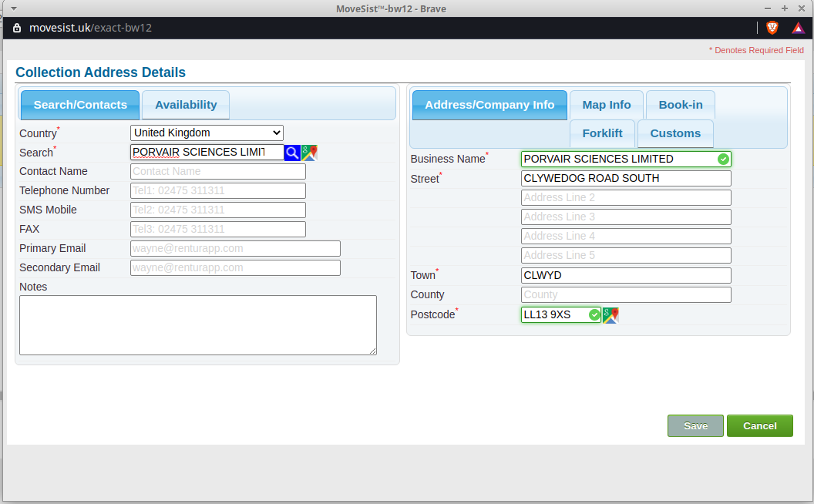The width and height of the screenshot is (814, 504).
Task: Click the Cancel button
Action: [x=759, y=425]
